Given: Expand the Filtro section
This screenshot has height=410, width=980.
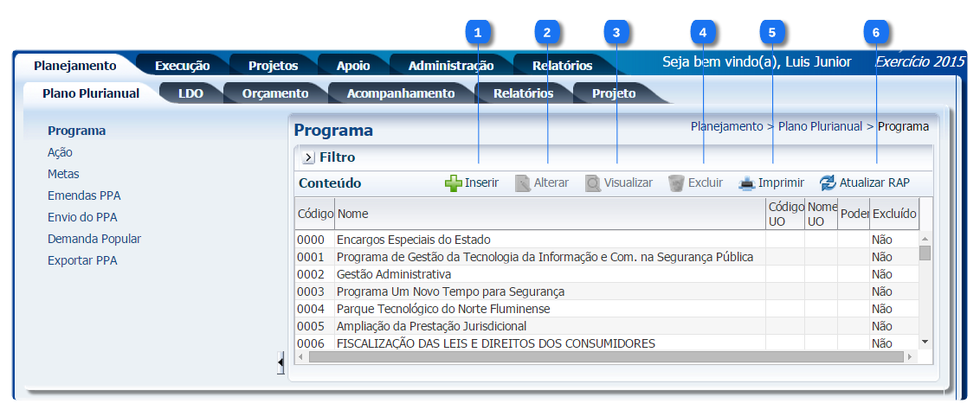Looking at the screenshot, I should point(308,157).
